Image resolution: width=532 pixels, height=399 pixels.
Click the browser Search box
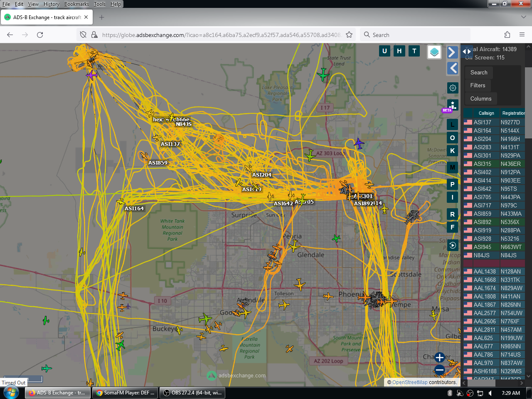[x=416, y=35]
